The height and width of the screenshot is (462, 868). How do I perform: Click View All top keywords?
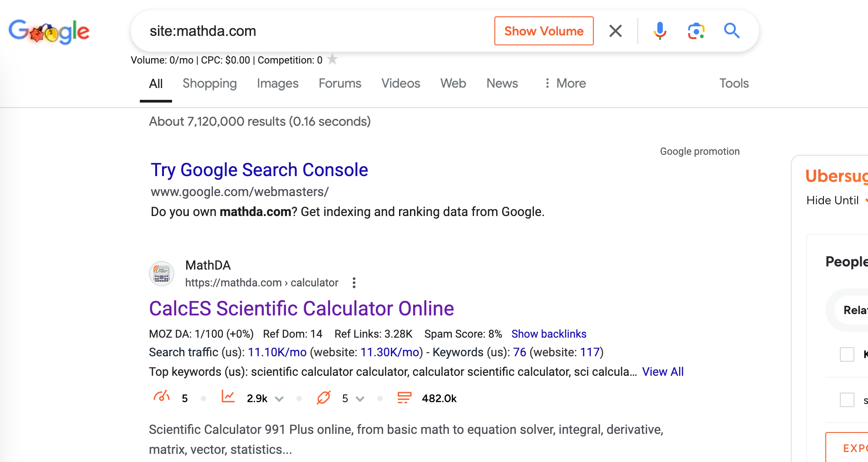663,372
